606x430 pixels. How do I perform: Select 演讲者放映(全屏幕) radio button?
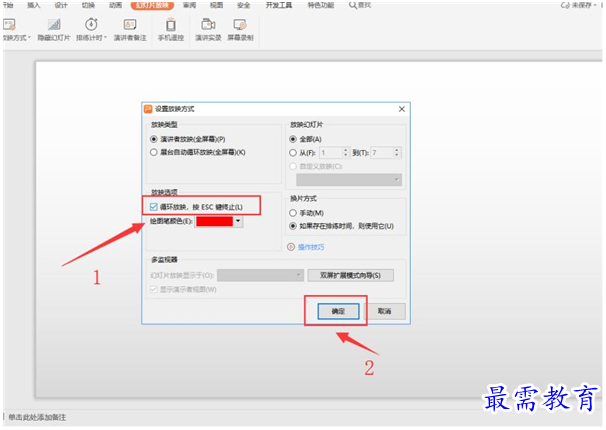[154, 139]
